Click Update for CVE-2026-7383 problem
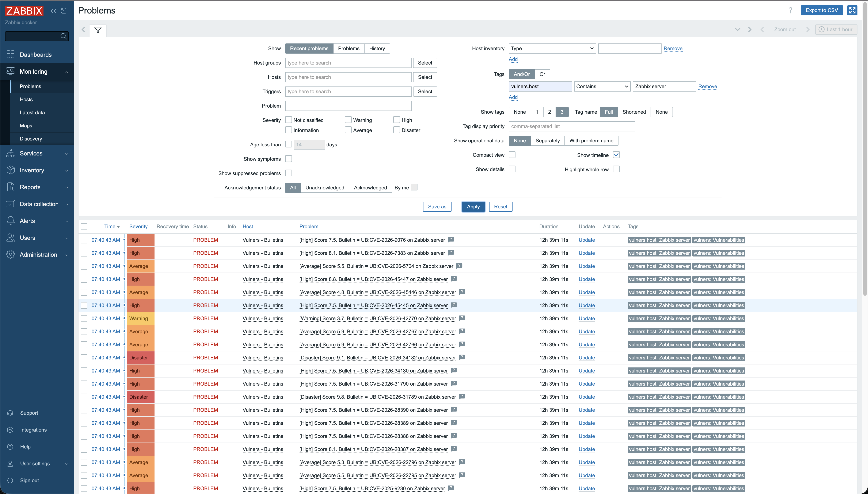The width and height of the screenshot is (868, 494). point(587,253)
